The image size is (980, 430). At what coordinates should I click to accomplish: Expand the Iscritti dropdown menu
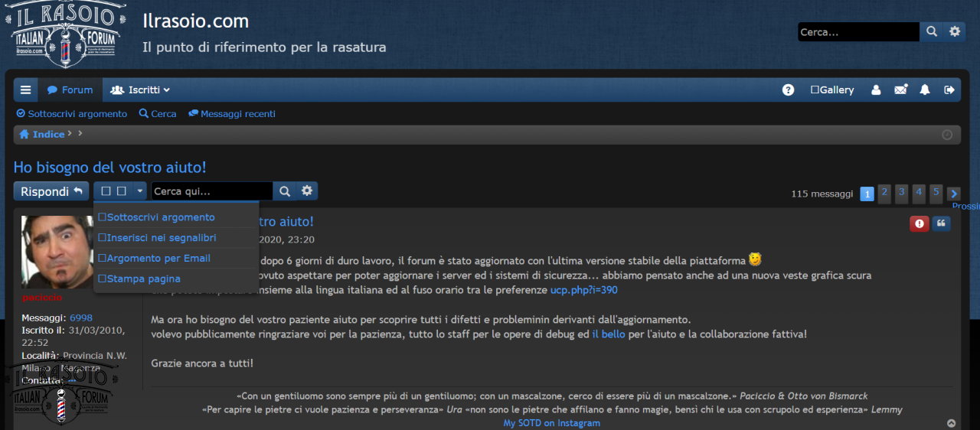coord(140,90)
